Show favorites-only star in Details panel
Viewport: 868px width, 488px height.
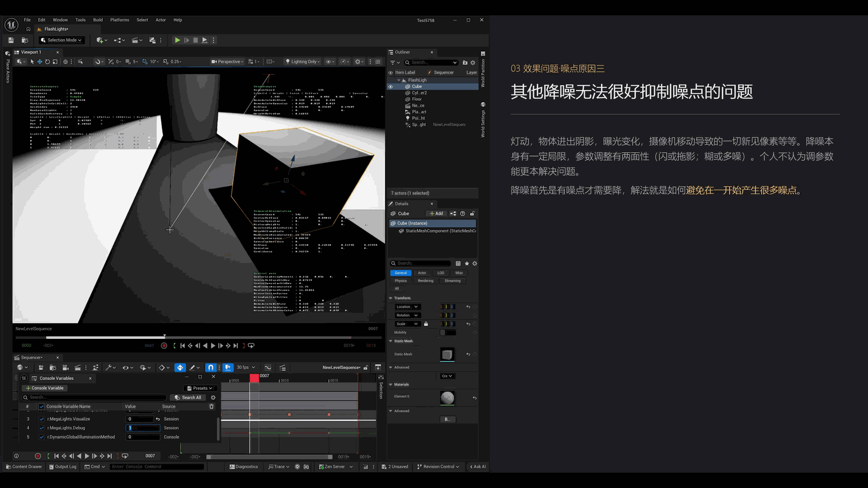click(x=467, y=264)
